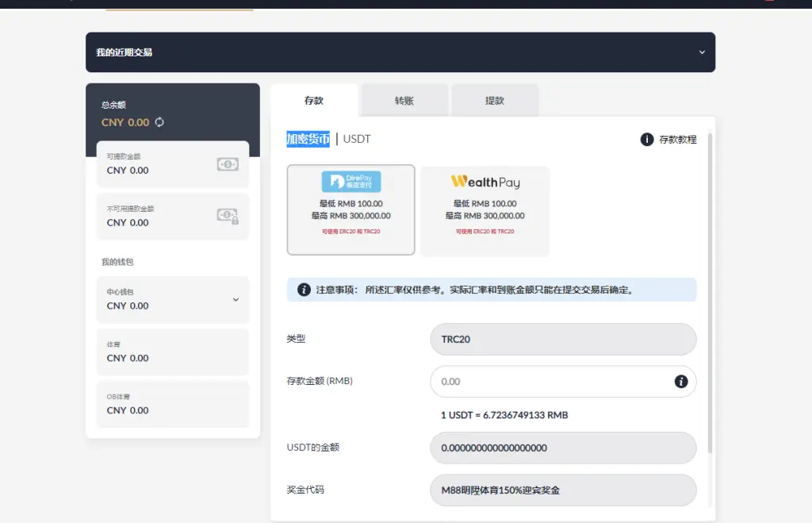Click the 体育 wallet card
Image resolution: width=812 pixels, height=523 pixels.
point(173,352)
